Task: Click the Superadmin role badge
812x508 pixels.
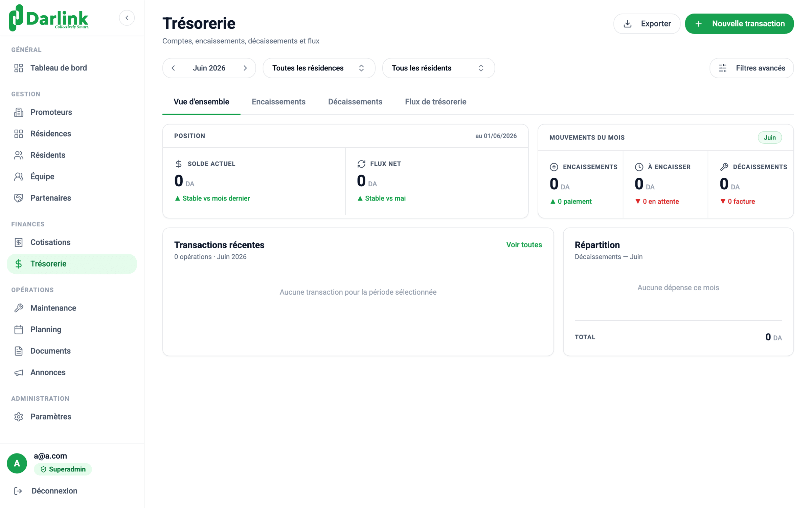Action: (x=63, y=469)
